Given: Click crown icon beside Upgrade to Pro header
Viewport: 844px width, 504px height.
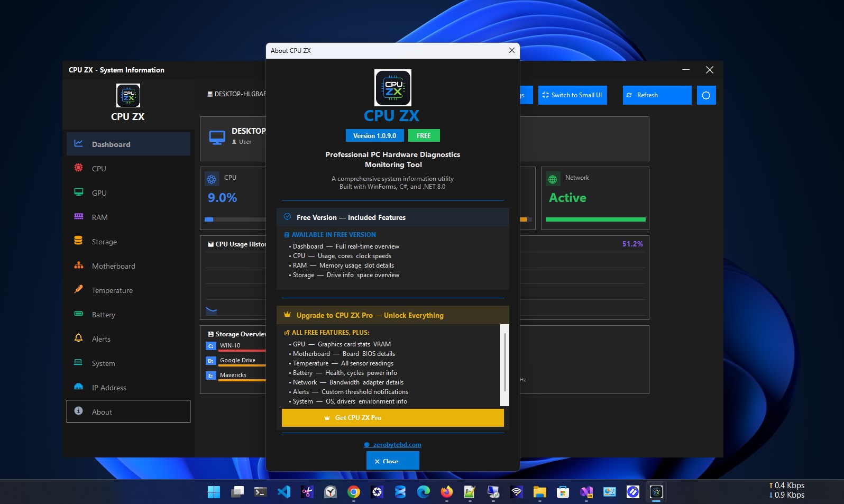Looking at the screenshot, I should coord(288,315).
